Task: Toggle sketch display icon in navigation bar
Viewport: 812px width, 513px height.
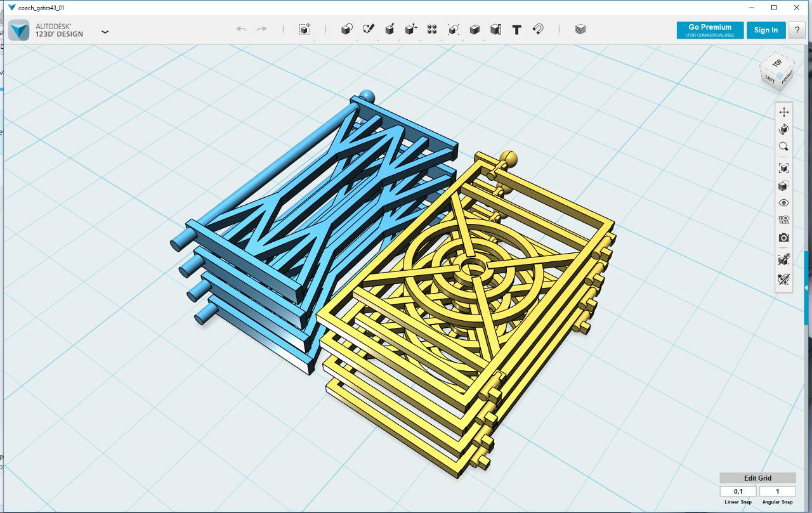Action: click(784, 259)
